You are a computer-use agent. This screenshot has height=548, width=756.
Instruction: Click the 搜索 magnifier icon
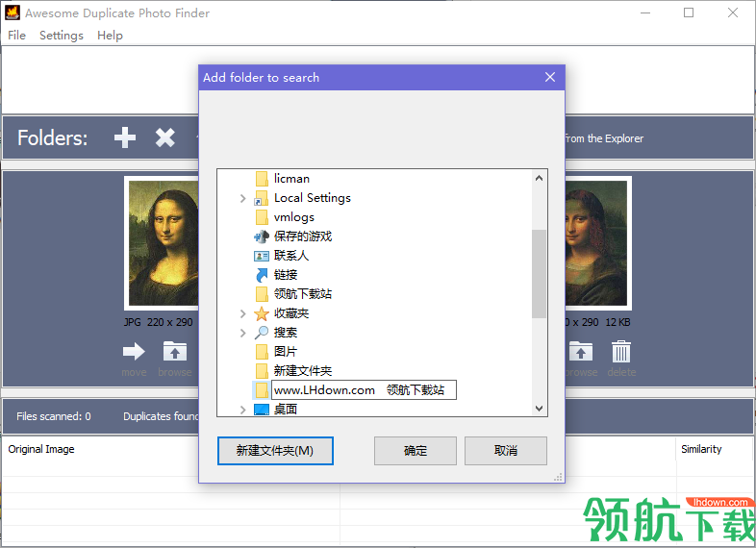tap(262, 333)
